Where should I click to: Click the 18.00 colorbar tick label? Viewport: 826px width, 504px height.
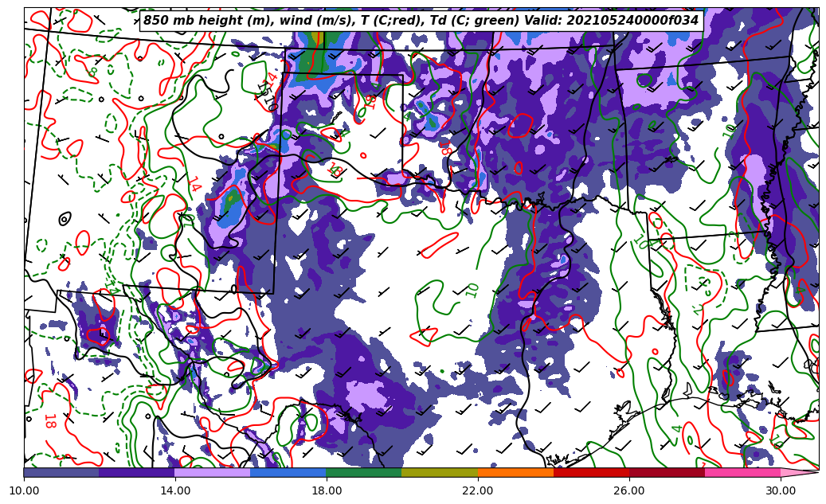[327, 490]
